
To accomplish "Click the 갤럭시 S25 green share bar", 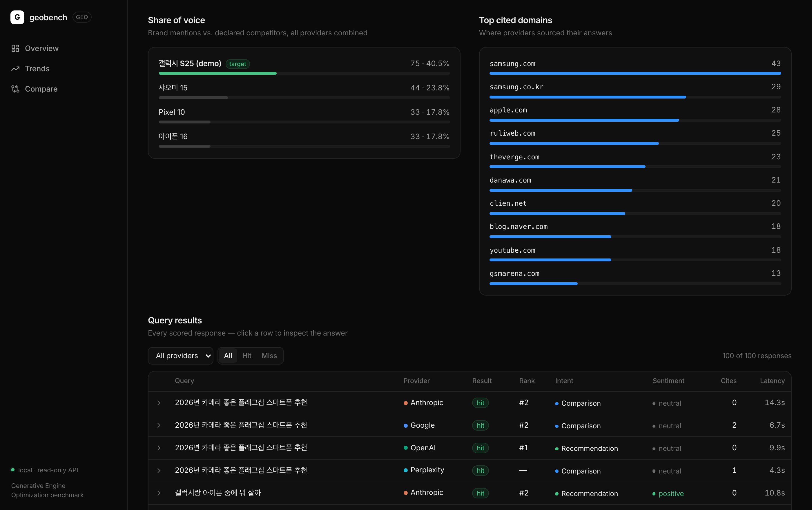I will pos(217,73).
